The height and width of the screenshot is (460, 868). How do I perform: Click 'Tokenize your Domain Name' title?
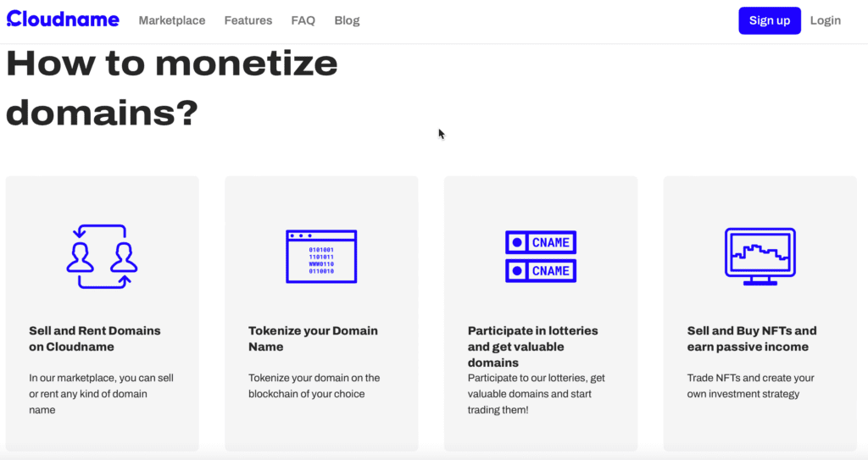tap(313, 338)
